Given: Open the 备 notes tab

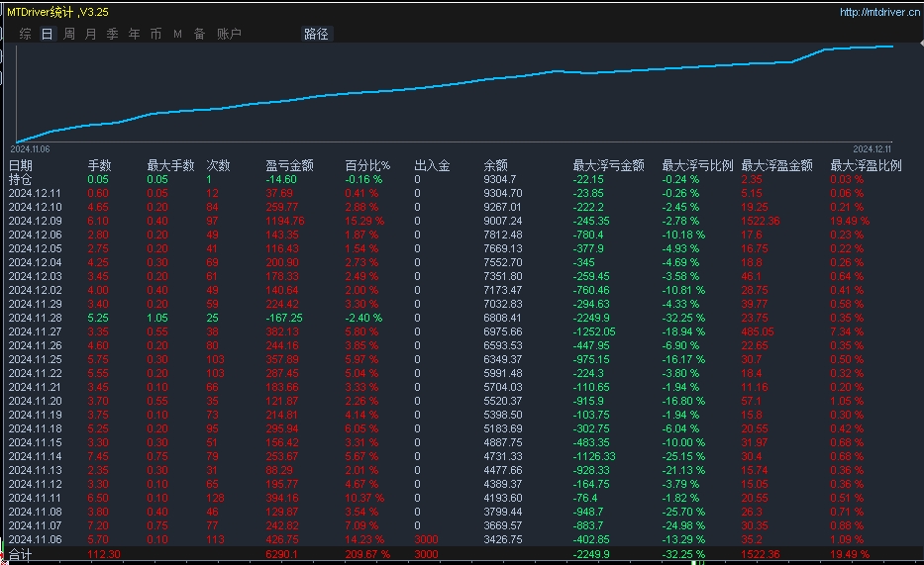Looking at the screenshot, I should 199,34.
